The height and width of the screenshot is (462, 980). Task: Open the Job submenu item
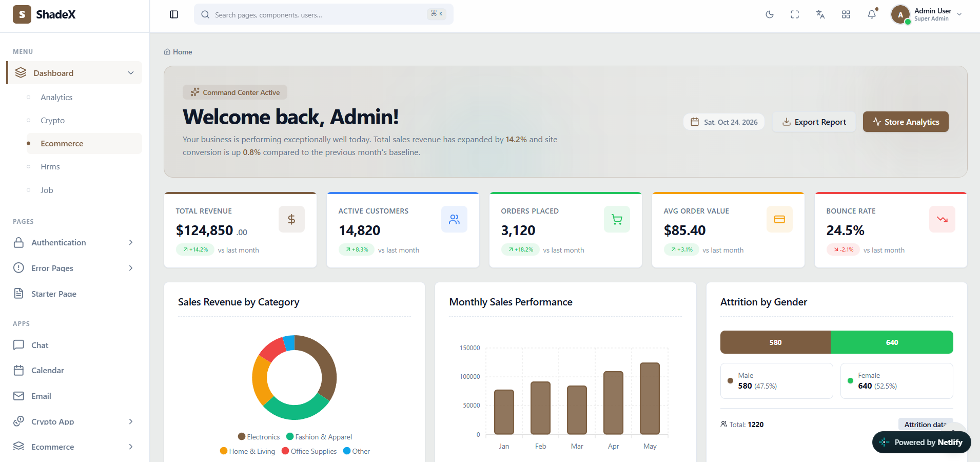[x=47, y=190]
